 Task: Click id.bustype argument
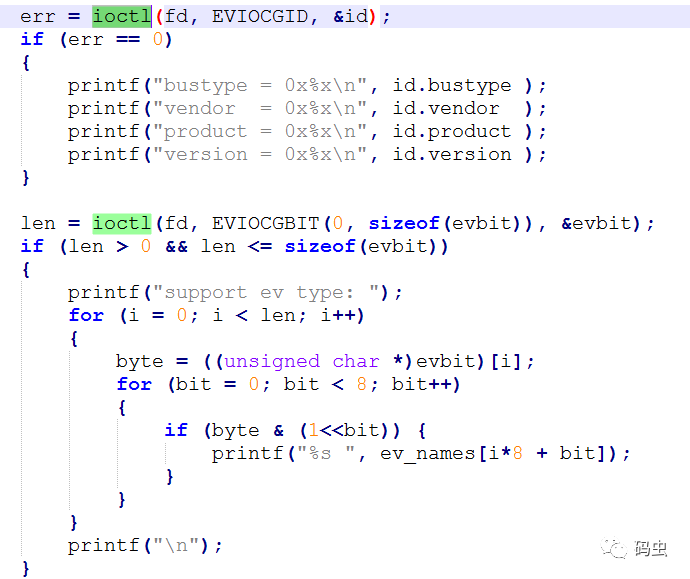pos(452,85)
